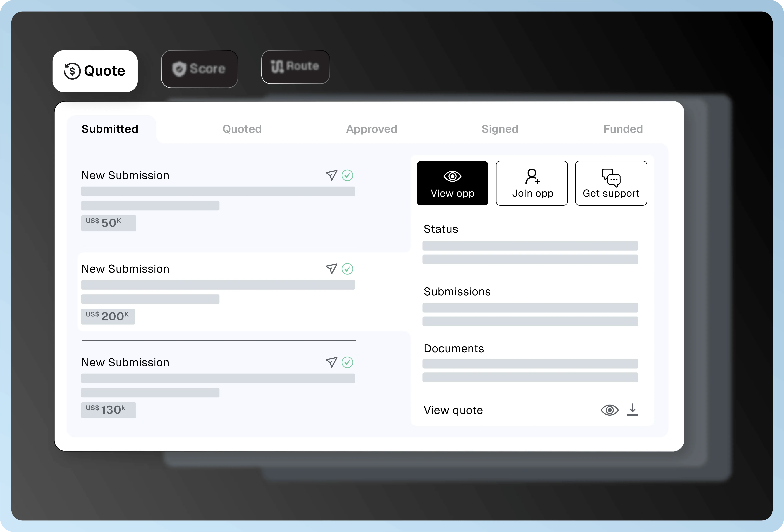Screen dimensions: 784x532
Task: Click the route path icon on Route button
Action: (x=277, y=66)
